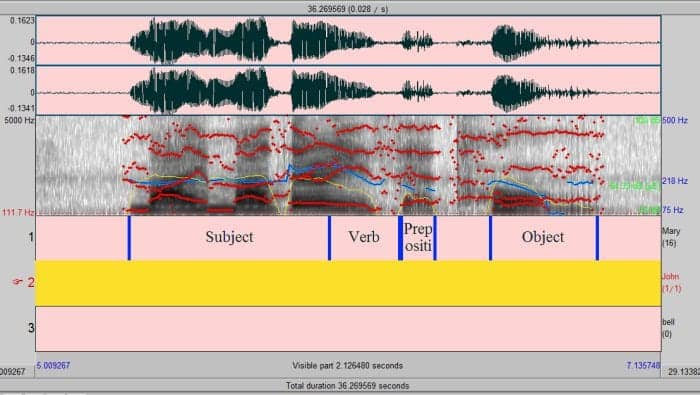
Task: Click the boundary between Subject and Verb
Action: tap(329, 238)
